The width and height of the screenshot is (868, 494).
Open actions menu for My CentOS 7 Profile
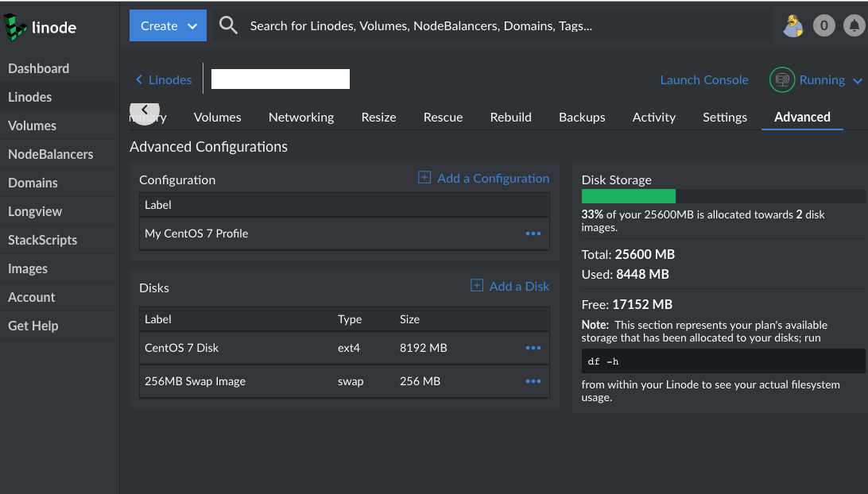coord(533,233)
